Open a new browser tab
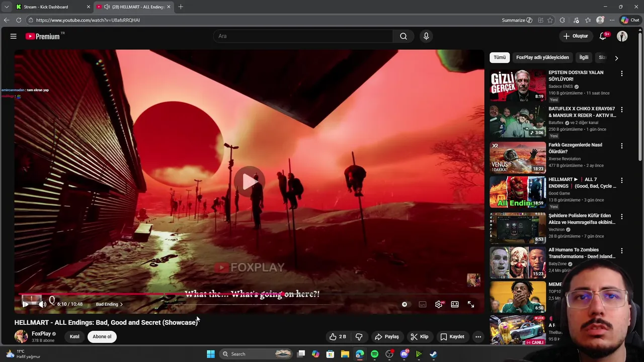The width and height of the screenshot is (644, 362). (181, 7)
